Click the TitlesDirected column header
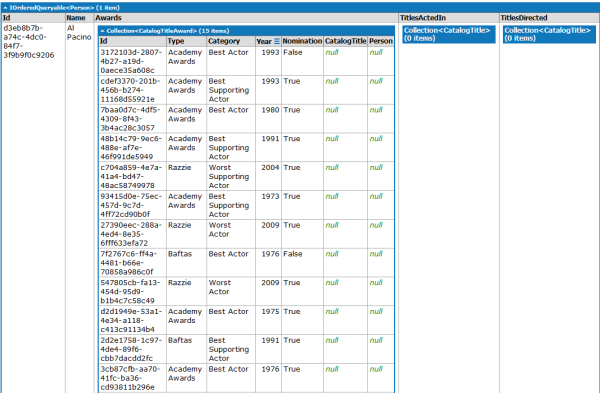600x393 pixels. click(524, 18)
